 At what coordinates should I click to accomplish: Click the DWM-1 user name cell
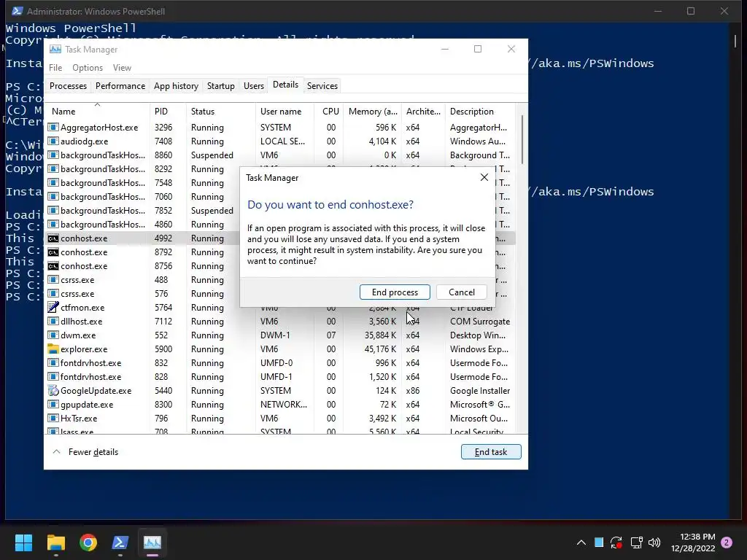pos(275,335)
